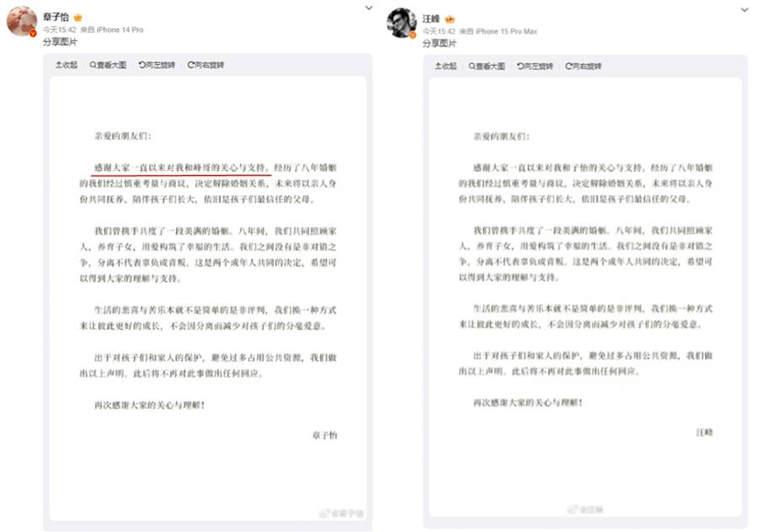Click the crown badge next to 章子怡

[78, 18]
